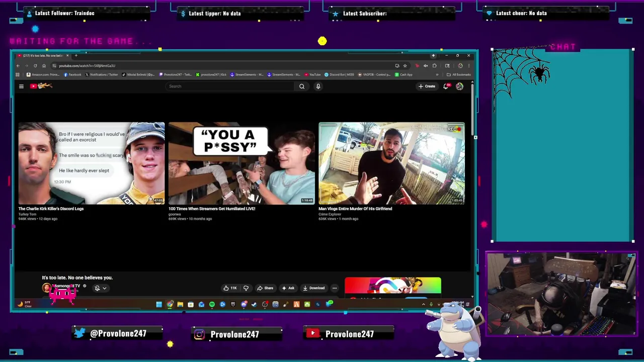Go back with the browser back arrow
This screenshot has width=644, height=362.
tap(18, 66)
